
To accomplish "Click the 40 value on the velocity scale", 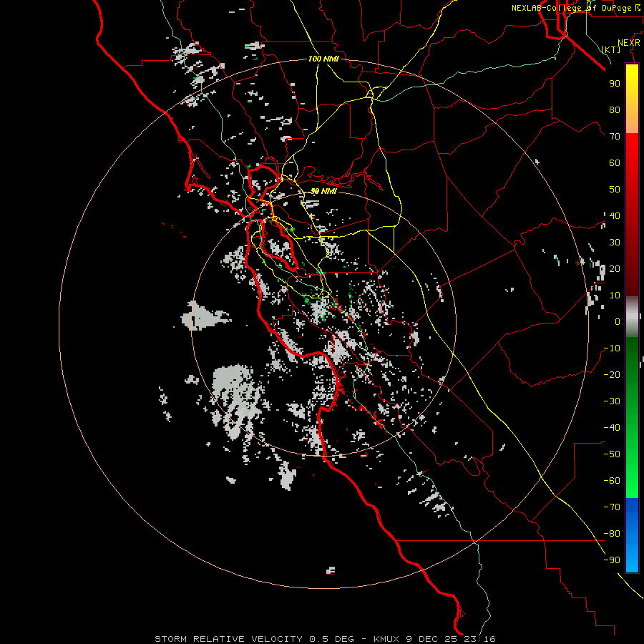I will point(615,215).
